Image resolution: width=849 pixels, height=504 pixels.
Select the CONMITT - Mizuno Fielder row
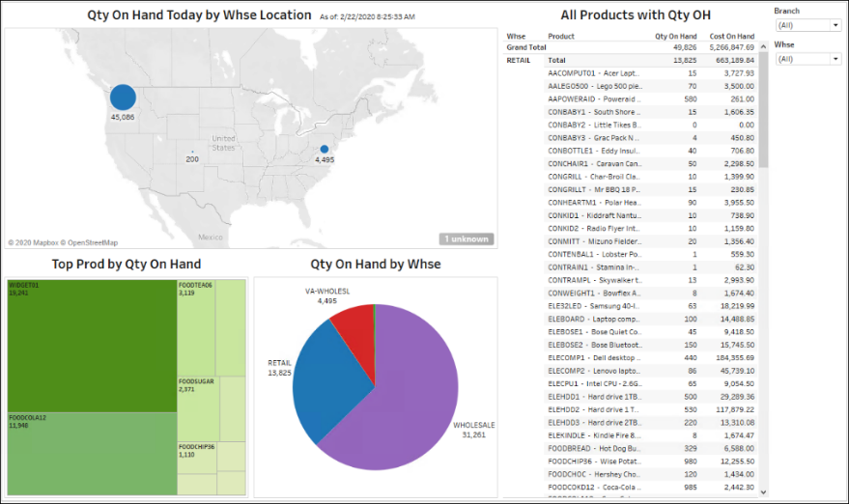pyautogui.click(x=651, y=241)
